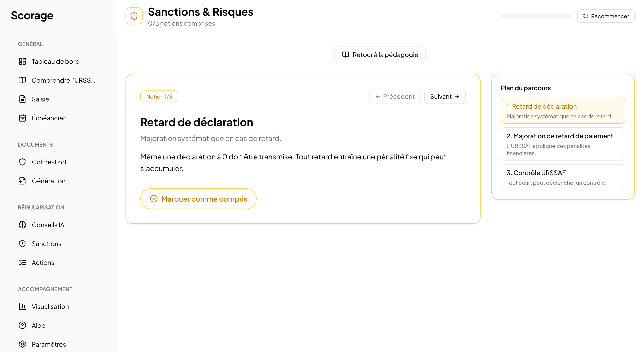Click the 'Retour à la pédagogie' button
The image size is (644, 352).
pos(380,54)
